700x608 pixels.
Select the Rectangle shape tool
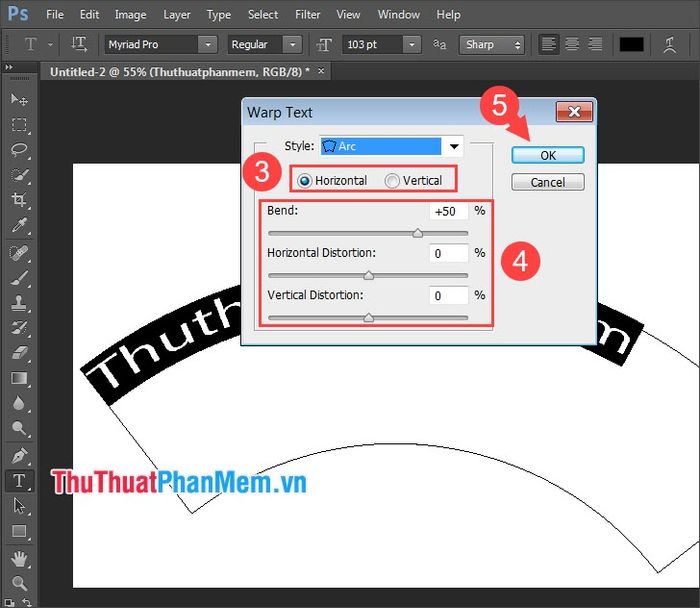[19, 531]
